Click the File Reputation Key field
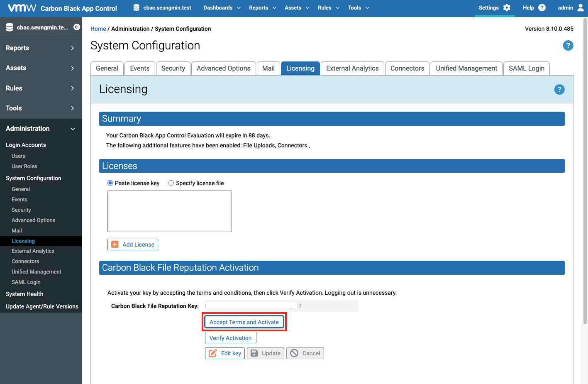The width and height of the screenshot is (588, 384). tap(282, 306)
